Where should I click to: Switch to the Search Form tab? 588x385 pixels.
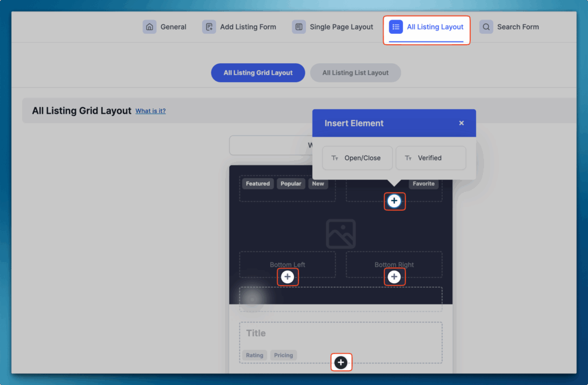click(x=517, y=27)
